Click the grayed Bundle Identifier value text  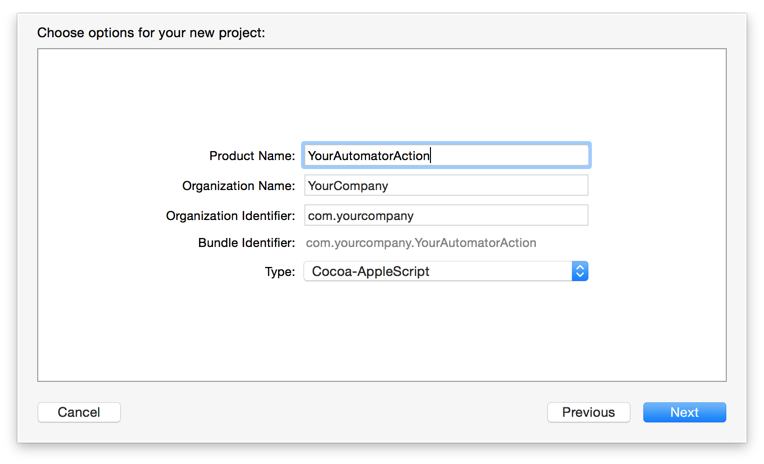tap(421, 243)
